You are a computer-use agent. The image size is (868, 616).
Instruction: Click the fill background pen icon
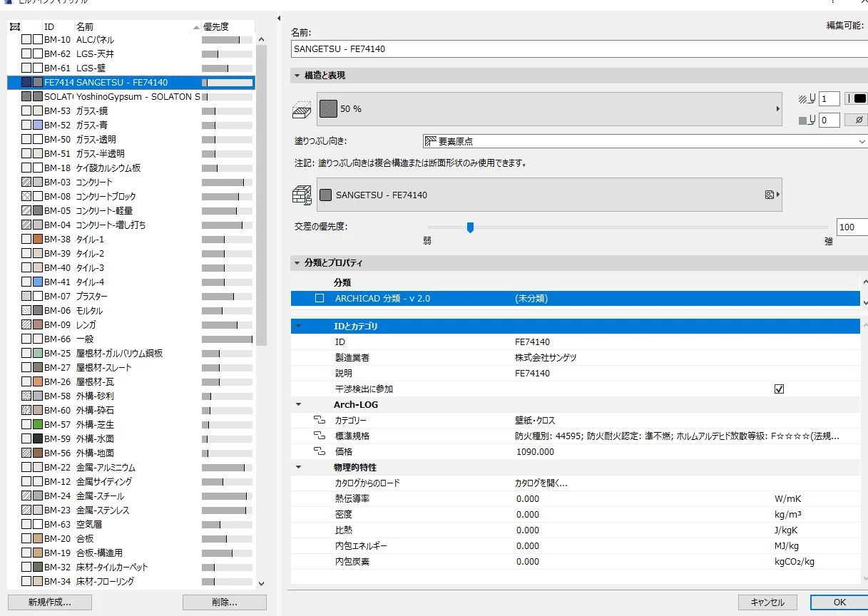(807, 120)
